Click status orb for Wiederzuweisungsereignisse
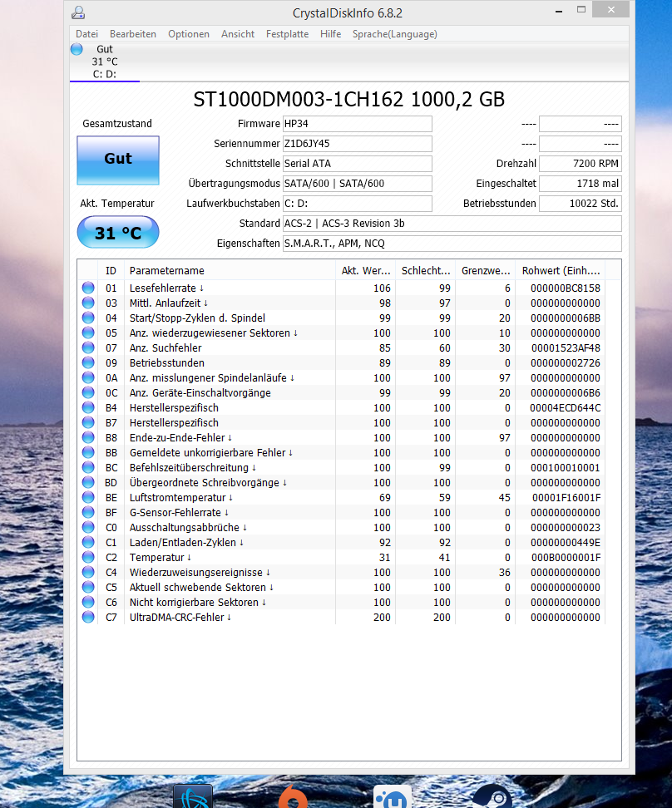This screenshot has width=672, height=808. click(x=88, y=571)
